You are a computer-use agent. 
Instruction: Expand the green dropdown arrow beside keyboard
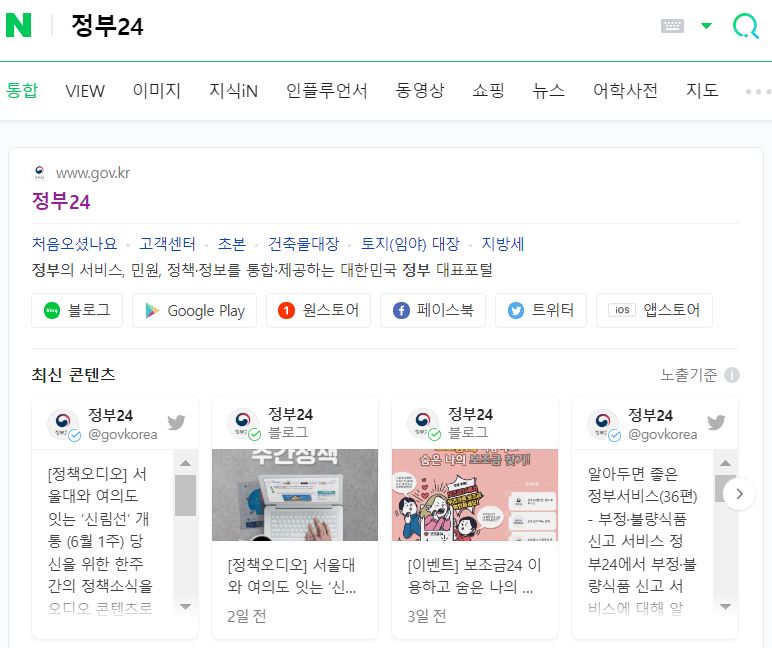coord(707,26)
